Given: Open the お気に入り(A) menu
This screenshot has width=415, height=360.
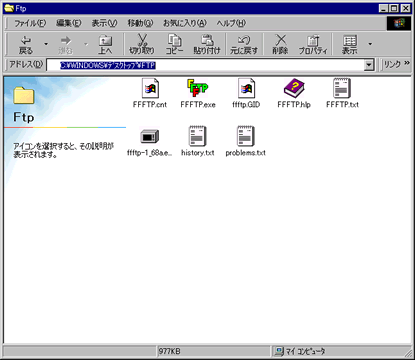Looking at the screenshot, I should click(185, 23).
